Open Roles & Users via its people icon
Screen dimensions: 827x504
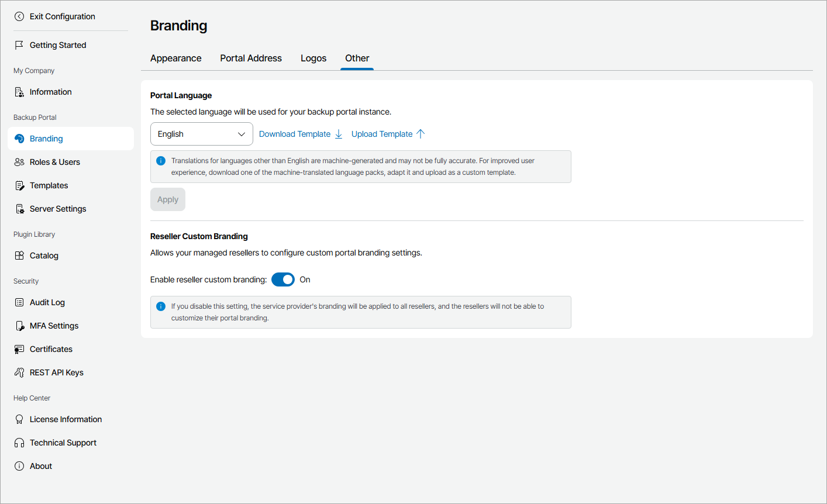[x=19, y=162]
